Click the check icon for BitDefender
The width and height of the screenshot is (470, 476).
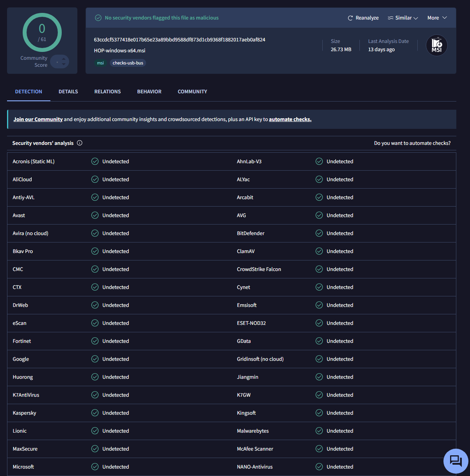[319, 233]
